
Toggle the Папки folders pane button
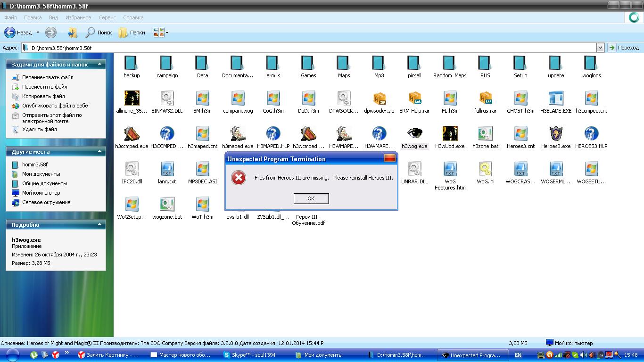(x=132, y=33)
